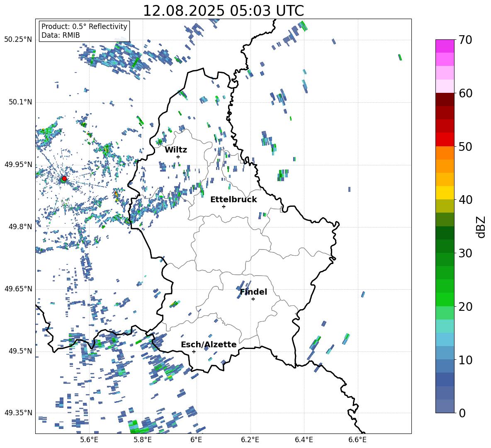491x448 pixels.
Task: Click the title 12.08.2025 05:03 UTC
Action: (x=223, y=11)
